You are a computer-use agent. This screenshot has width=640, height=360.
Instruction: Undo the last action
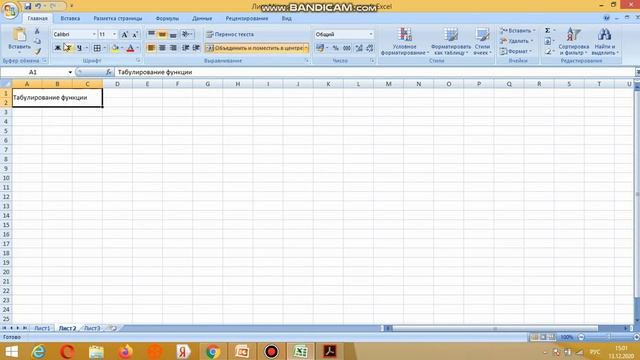coord(38,6)
